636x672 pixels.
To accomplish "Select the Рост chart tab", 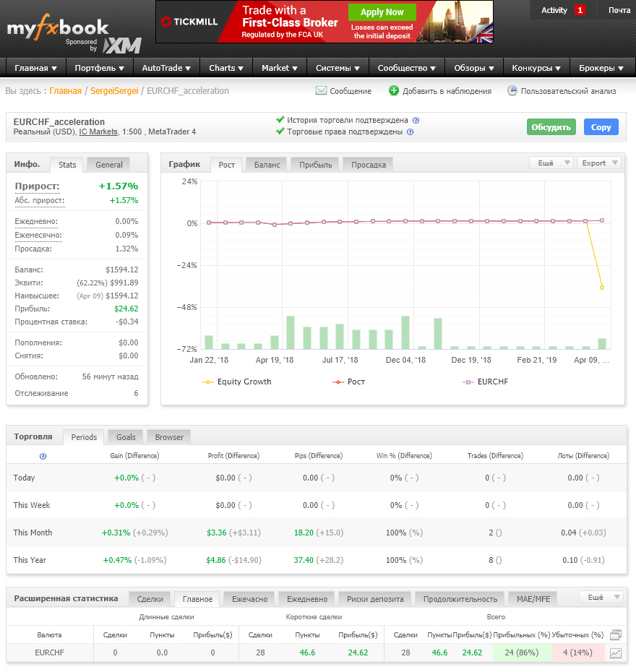I will click(x=227, y=165).
